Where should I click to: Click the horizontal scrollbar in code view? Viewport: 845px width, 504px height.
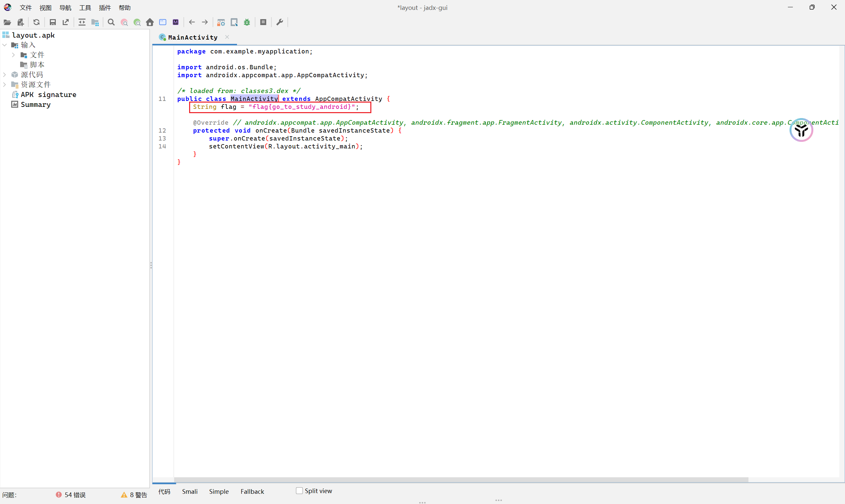click(460, 480)
